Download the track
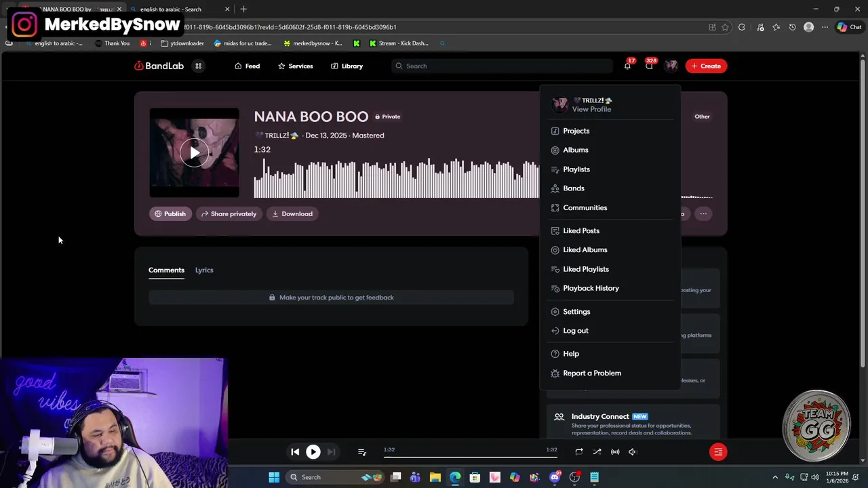Viewport: 868px width, 488px height. (x=292, y=213)
